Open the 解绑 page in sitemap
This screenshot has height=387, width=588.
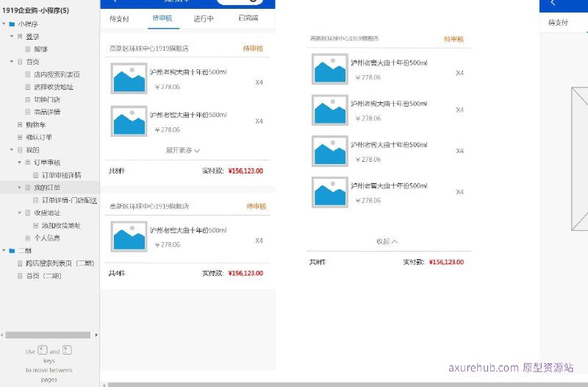click(x=40, y=49)
